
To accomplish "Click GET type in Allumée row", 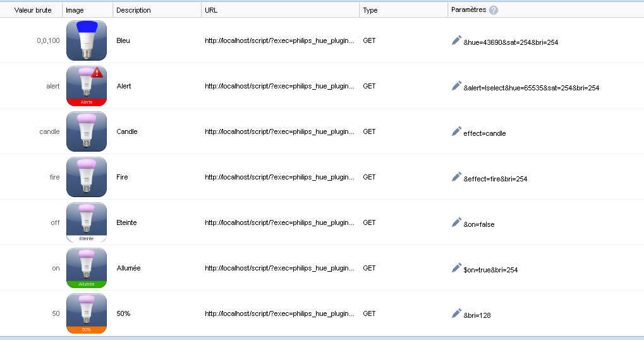I will tap(369, 268).
